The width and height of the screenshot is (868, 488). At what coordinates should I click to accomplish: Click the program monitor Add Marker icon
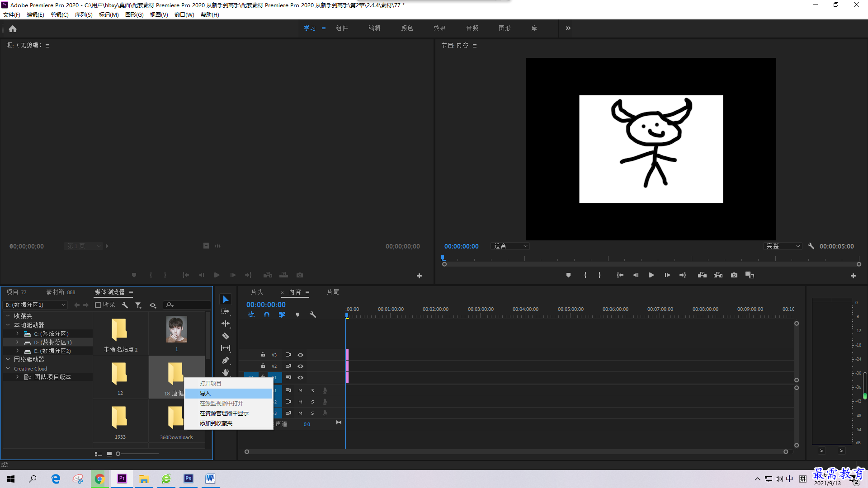(x=568, y=275)
